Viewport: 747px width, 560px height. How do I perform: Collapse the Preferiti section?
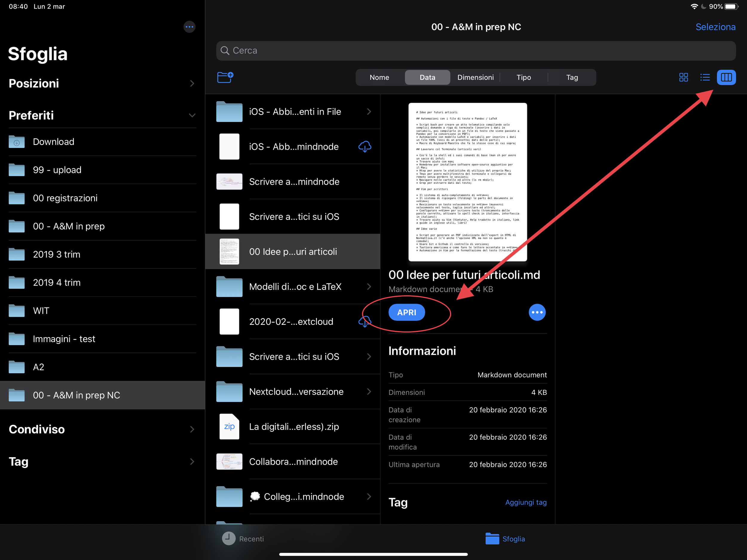click(x=192, y=116)
